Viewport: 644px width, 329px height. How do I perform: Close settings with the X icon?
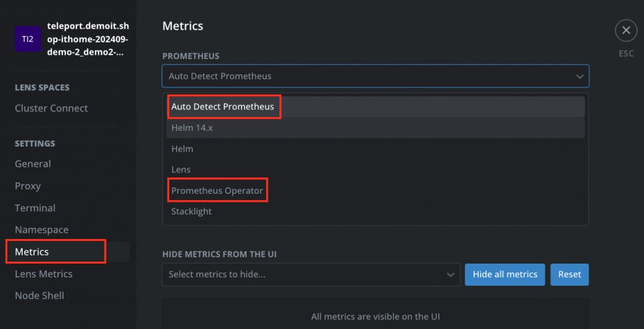(x=626, y=30)
